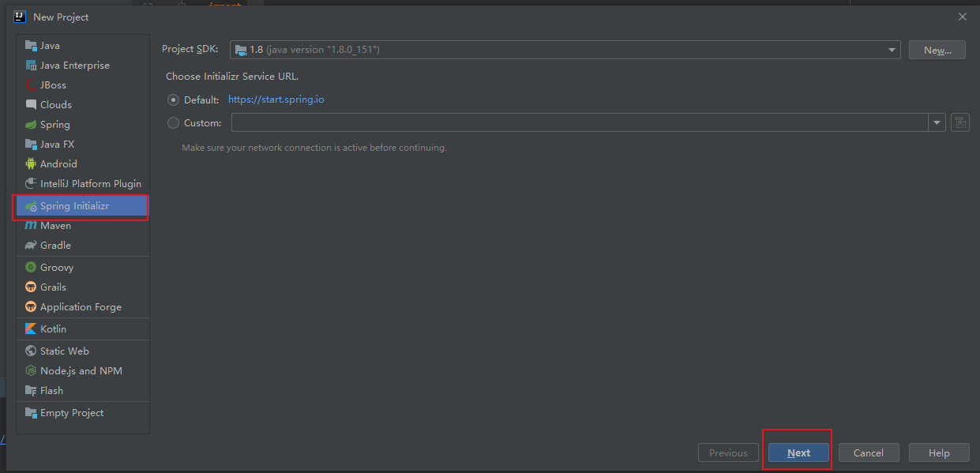Click the Flash folder icon
Viewport: 980px width, 473px height.
31,391
